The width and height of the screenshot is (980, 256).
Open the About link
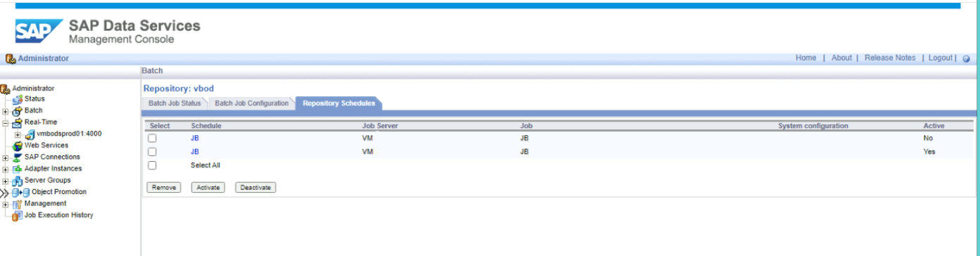click(x=841, y=58)
